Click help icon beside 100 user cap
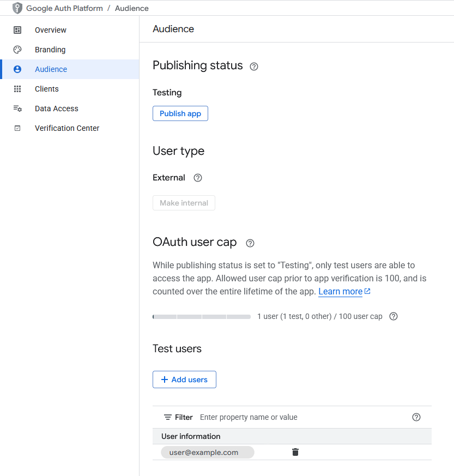 [x=394, y=316]
